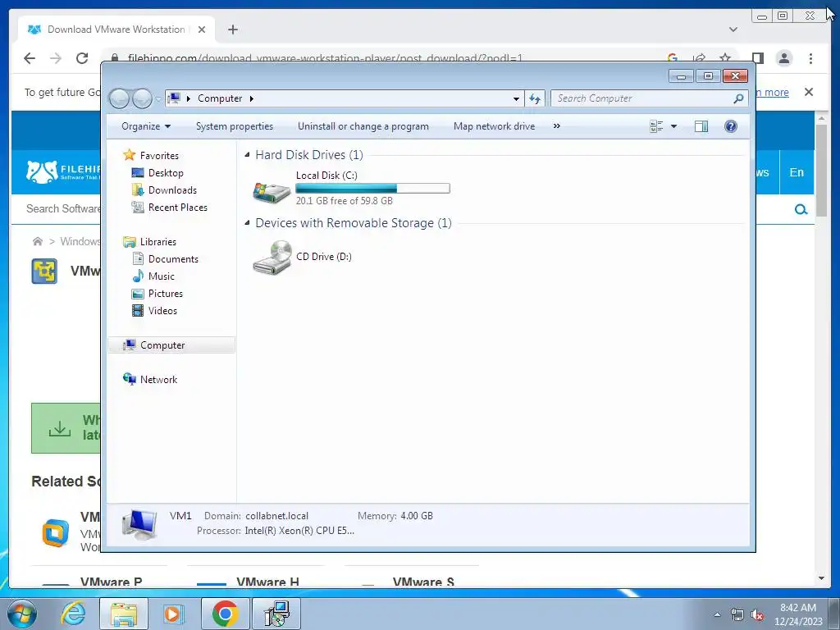Click the Chrome page vertical scrollbar

[x=822, y=171]
